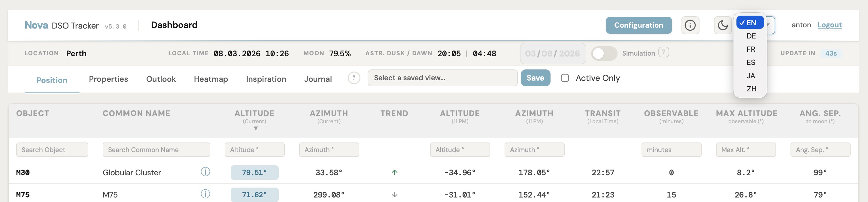Click the simulation date field 03/08/2026
Image resolution: width=868 pixels, height=202 pixels.
click(553, 54)
